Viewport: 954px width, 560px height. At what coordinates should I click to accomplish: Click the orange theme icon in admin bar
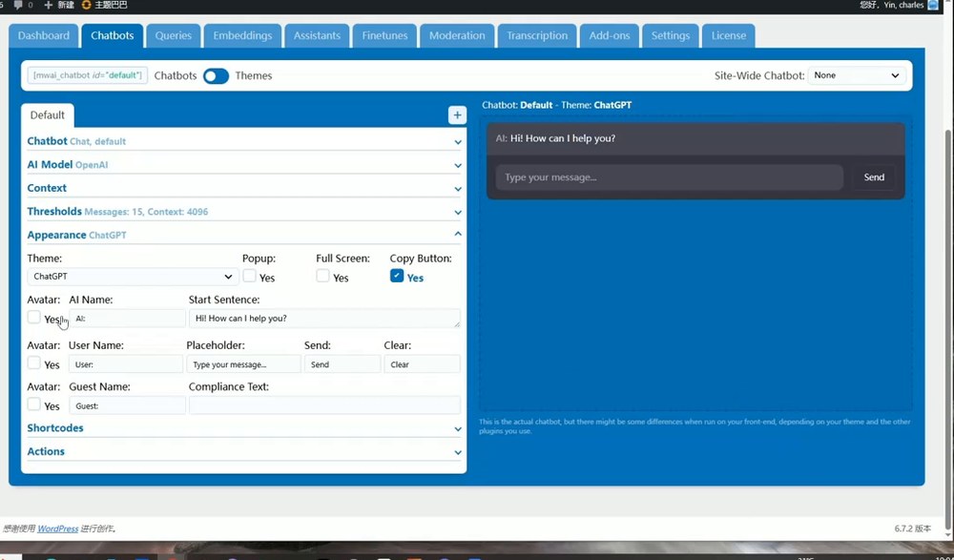pos(87,5)
